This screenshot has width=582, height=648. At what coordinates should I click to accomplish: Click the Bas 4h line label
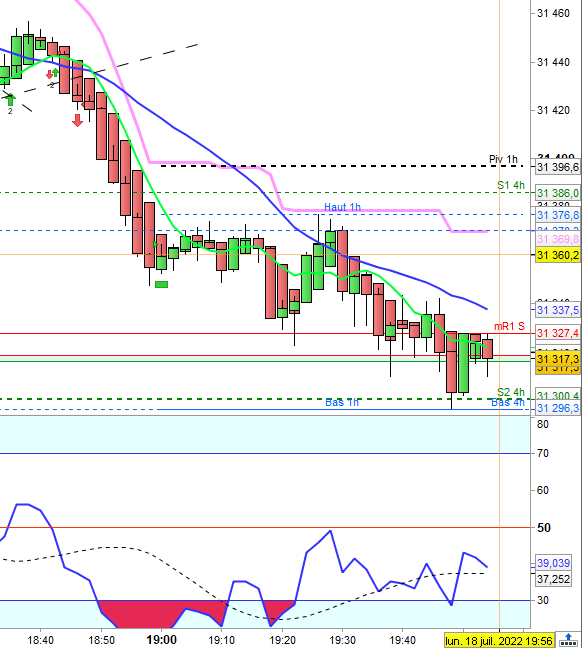508,402
